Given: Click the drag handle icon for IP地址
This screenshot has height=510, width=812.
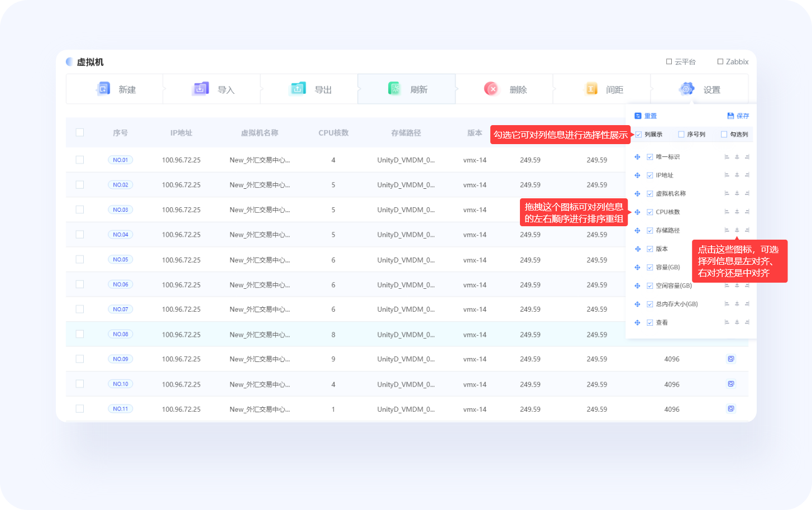Looking at the screenshot, I should coord(637,175).
